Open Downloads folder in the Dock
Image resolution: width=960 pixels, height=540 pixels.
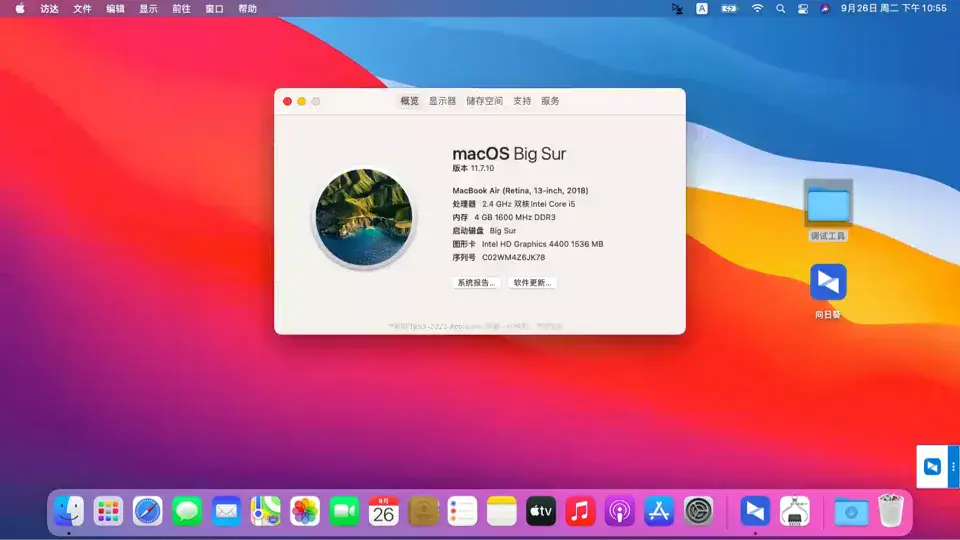(851, 511)
